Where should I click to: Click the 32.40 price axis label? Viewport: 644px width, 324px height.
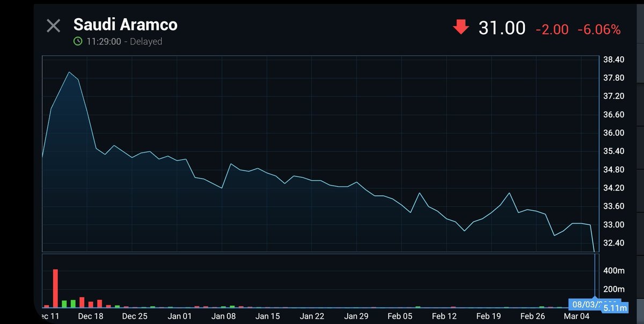pos(613,243)
